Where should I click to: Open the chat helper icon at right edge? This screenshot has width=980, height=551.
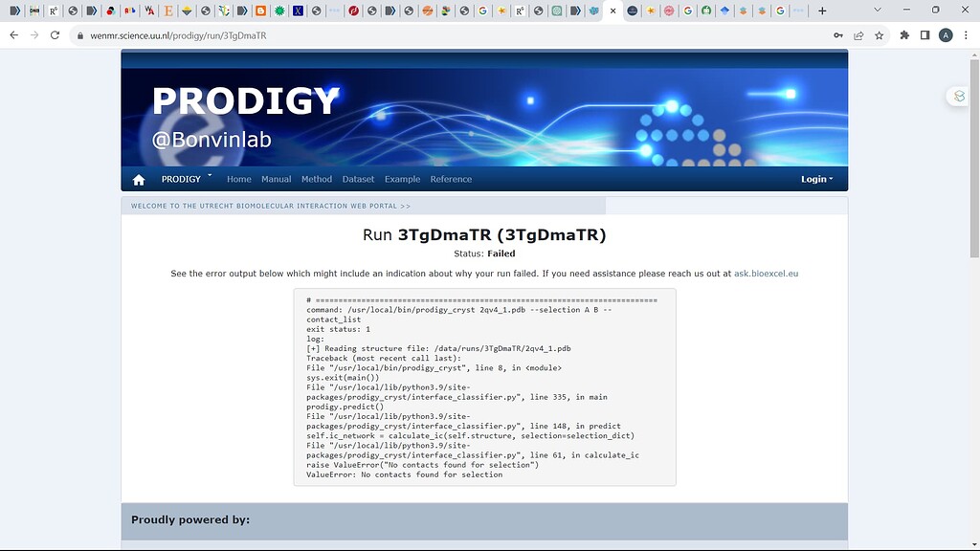(957, 96)
